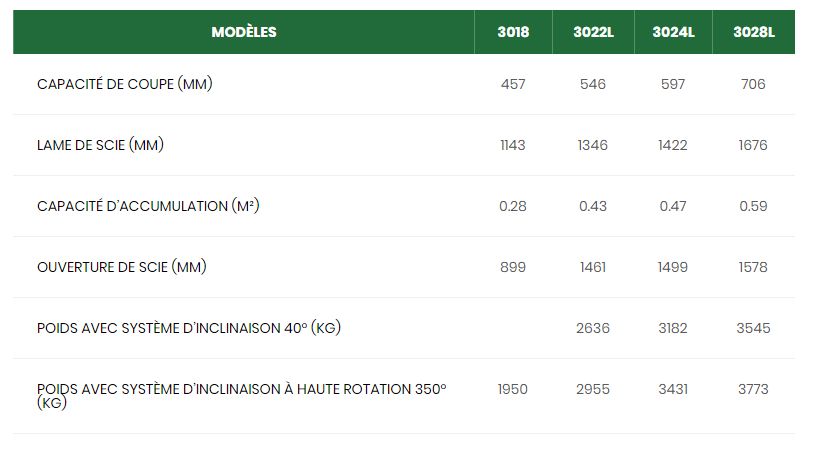
Task: Click the Ouverture de scie (MM) label
Action: pos(122,267)
